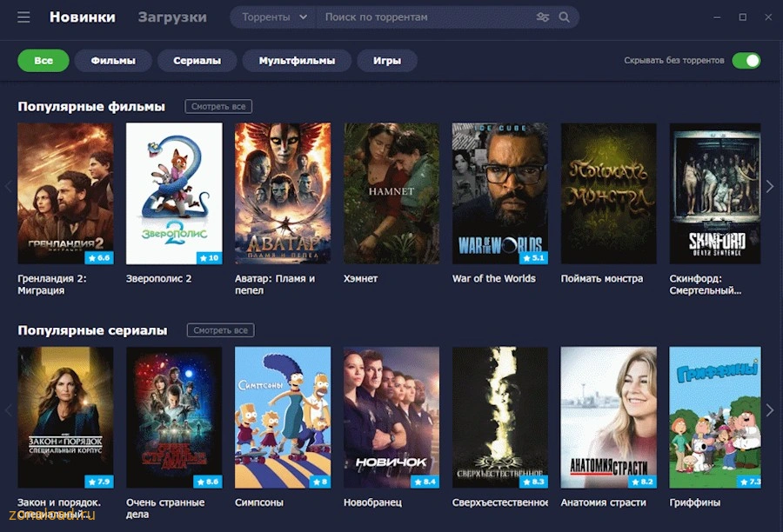Open the War of the Worlds poster
This screenshot has height=532, width=783.
[x=500, y=193]
